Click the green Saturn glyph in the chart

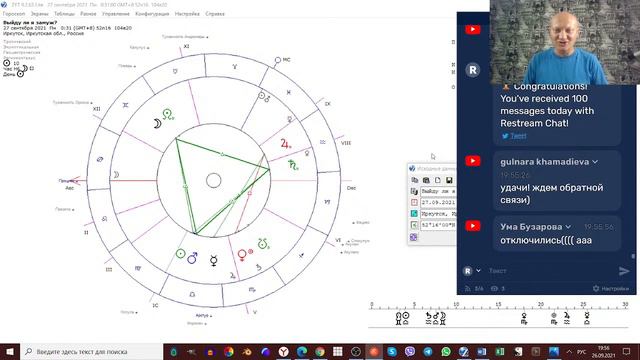[293, 165]
